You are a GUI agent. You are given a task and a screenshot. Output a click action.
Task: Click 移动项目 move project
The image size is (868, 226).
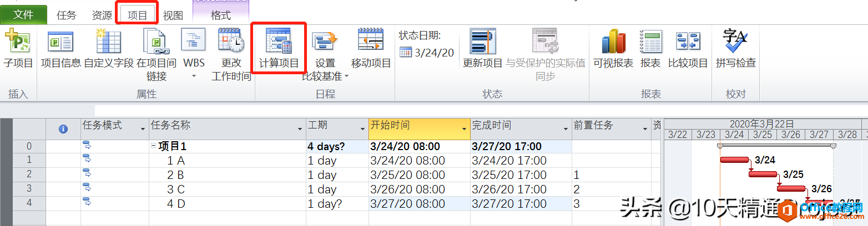[x=371, y=49]
